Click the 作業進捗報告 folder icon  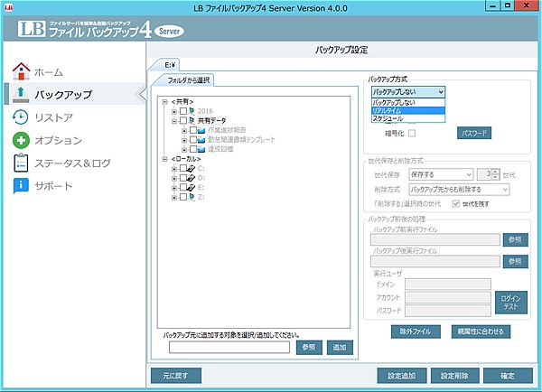coord(201,130)
